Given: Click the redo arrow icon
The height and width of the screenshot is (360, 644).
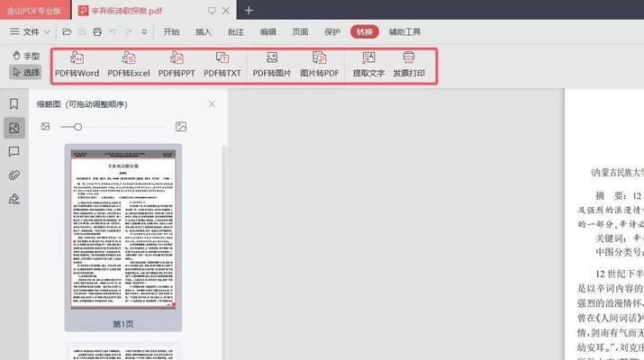Looking at the screenshot, I should click(x=129, y=31).
